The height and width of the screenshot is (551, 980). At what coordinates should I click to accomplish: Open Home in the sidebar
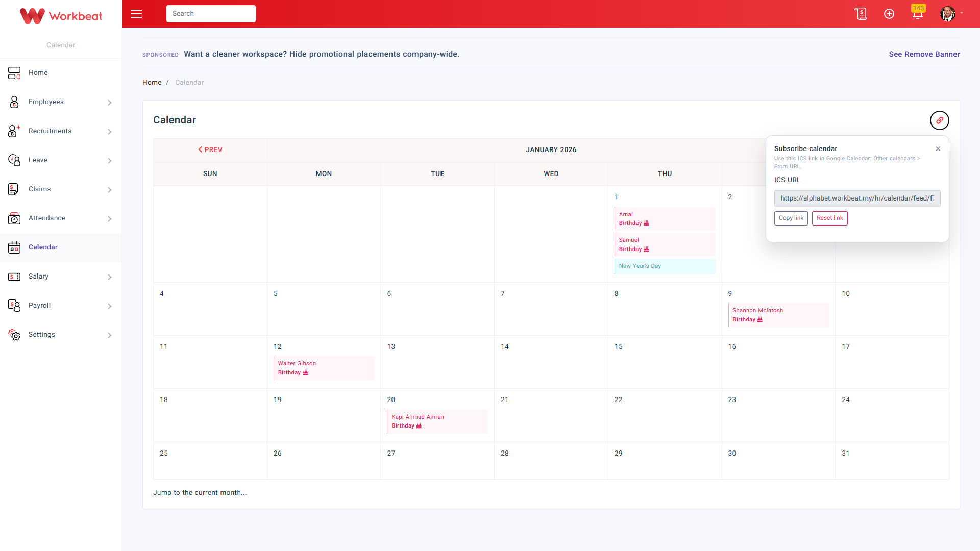pos(61,73)
